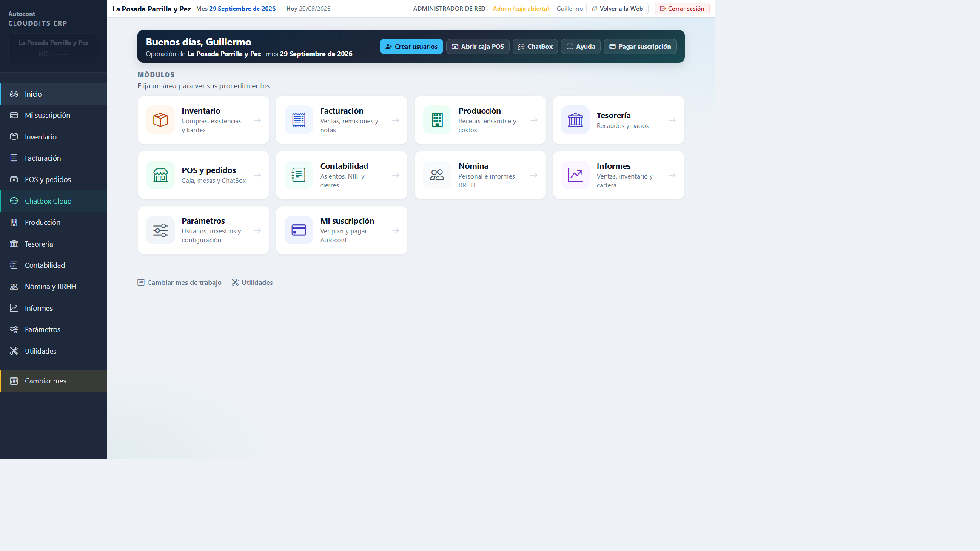Click the Informes sidebar chart icon
The image size is (980, 551).
(x=14, y=308)
